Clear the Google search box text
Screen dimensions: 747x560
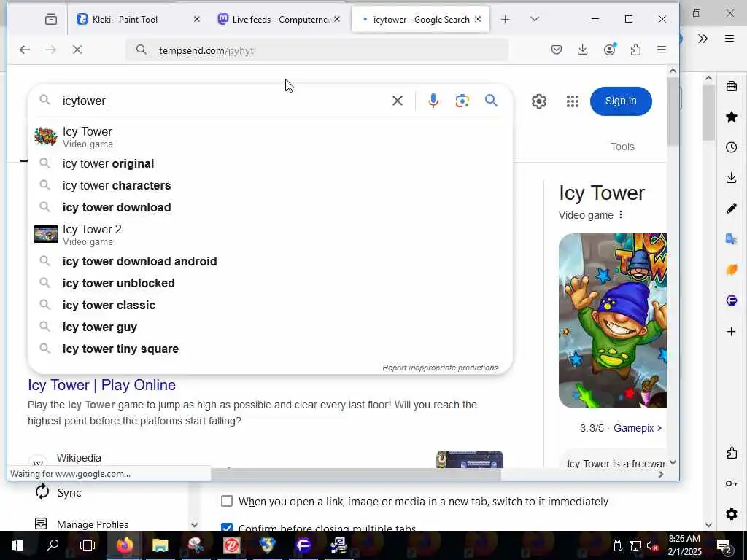pyautogui.click(x=398, y=101)
